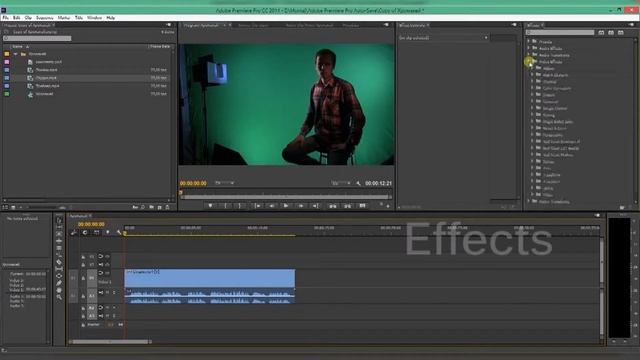Step forward one frame in Program monitor
The width and height of the screenshot is (640, 360).
point(301,206)
